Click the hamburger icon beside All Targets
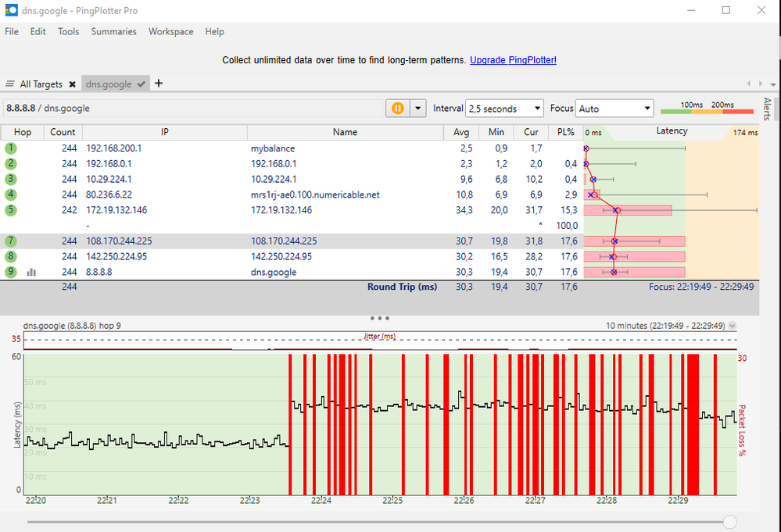 tap(10, 84)
